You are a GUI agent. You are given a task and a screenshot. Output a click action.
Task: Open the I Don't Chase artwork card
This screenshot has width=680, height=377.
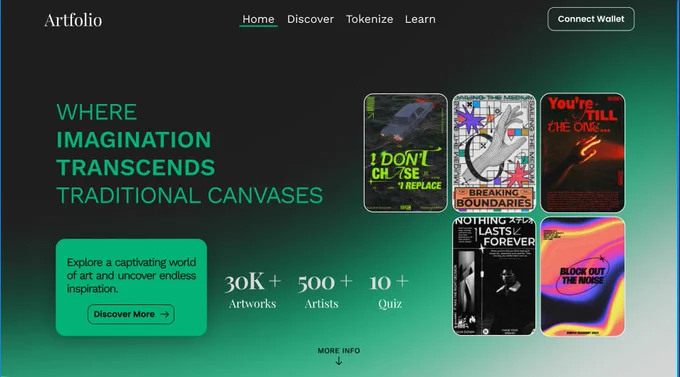(405, 153)
